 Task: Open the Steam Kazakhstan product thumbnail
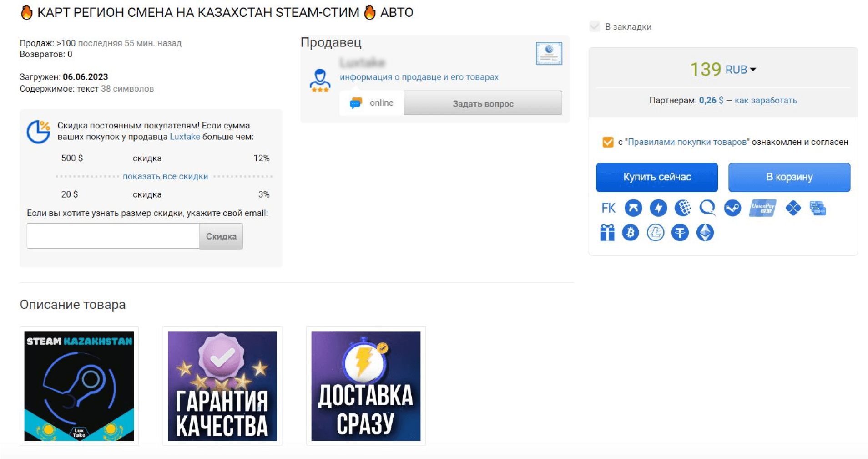point(79,386)
